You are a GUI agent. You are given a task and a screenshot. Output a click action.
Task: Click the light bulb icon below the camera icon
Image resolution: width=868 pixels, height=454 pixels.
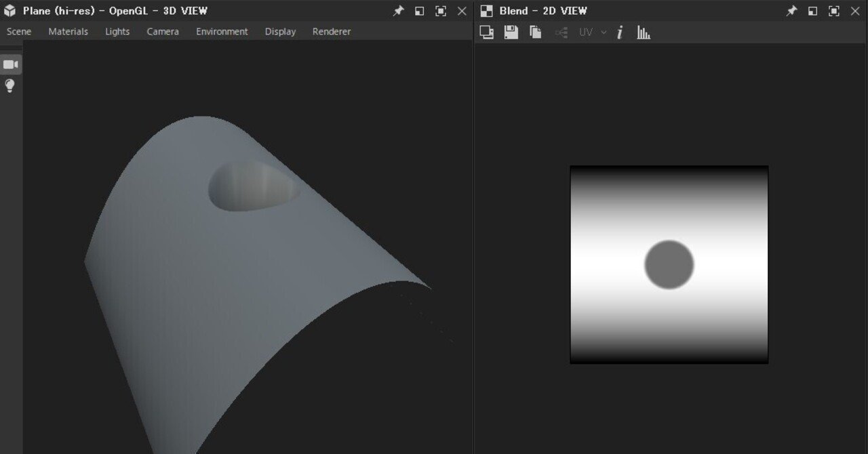click(x=9, y=85)
